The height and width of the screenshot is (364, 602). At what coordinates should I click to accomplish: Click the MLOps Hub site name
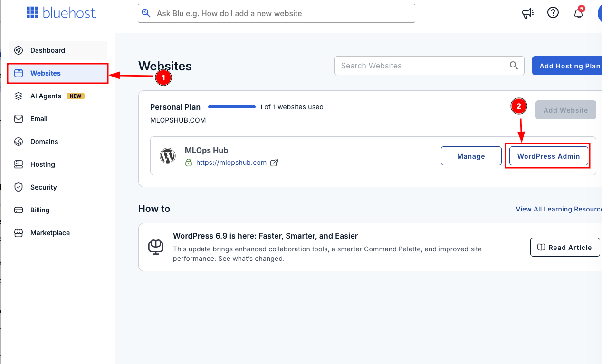206,150
